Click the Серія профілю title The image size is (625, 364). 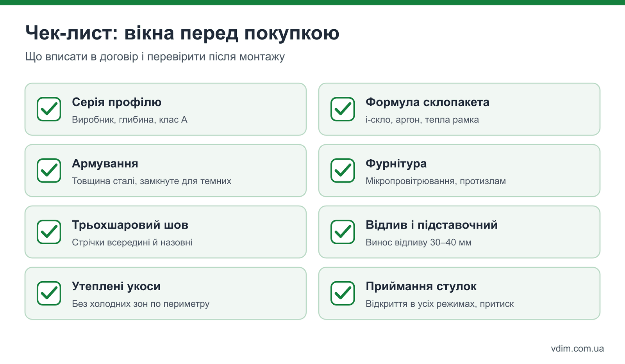(117, 102)
